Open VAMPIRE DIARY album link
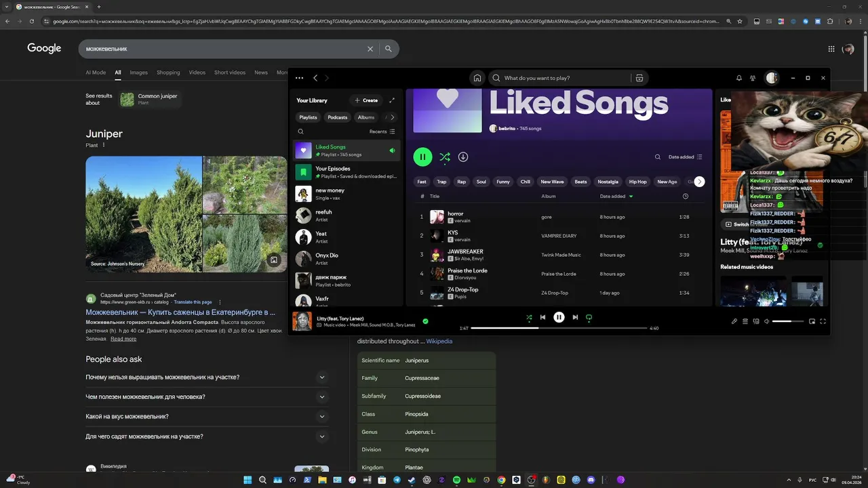 559,236
